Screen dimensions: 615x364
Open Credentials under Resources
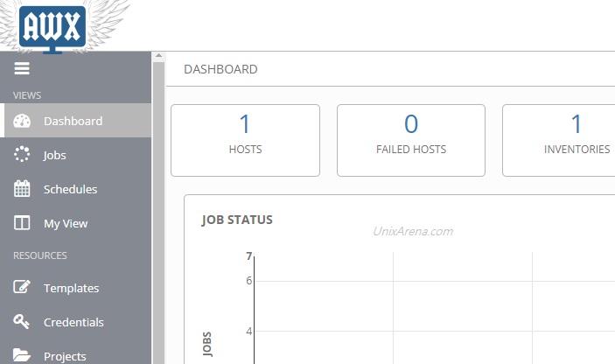click(73, 322)
